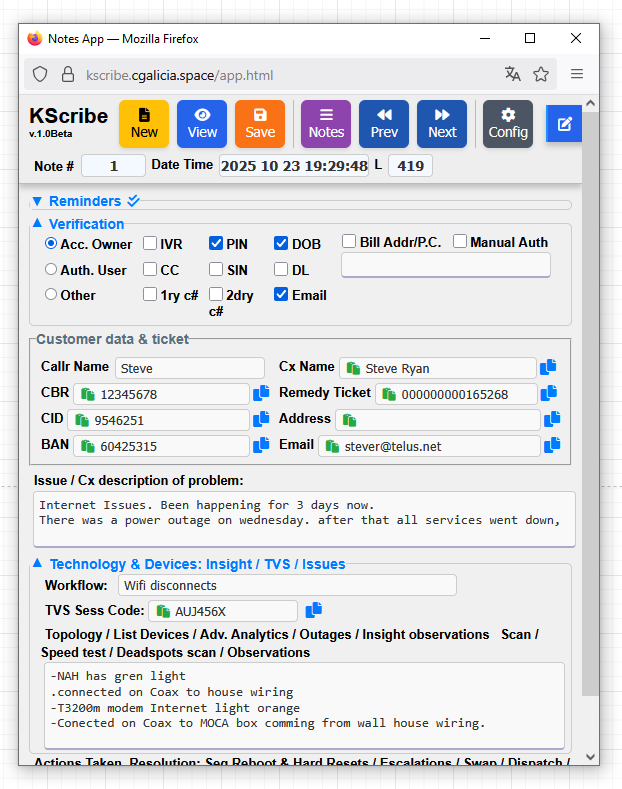Open Config settings

(508, 124)
